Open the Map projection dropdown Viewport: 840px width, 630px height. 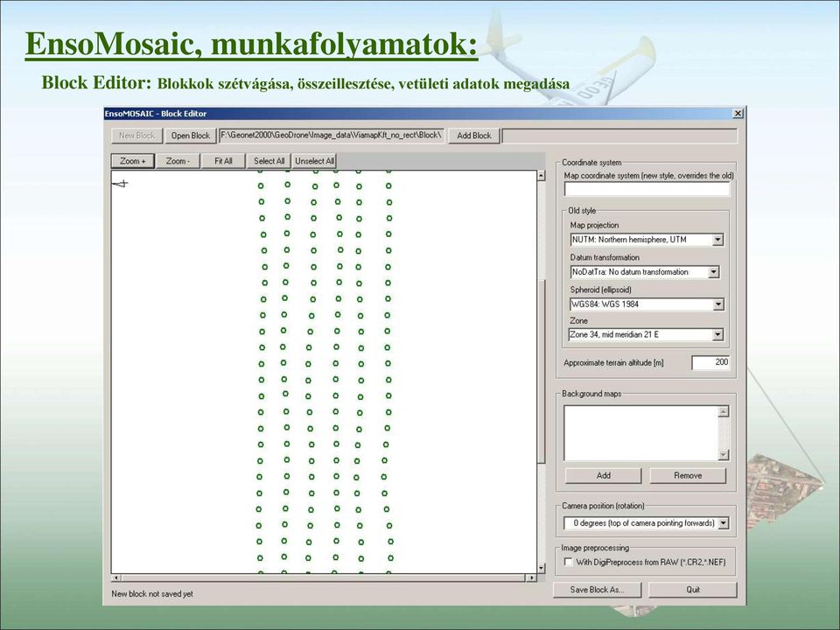click(717, 240)
